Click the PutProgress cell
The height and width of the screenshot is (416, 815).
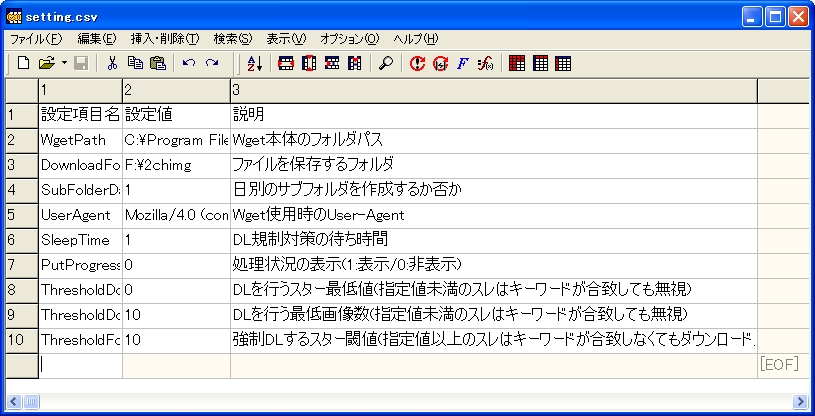point(81,265)
